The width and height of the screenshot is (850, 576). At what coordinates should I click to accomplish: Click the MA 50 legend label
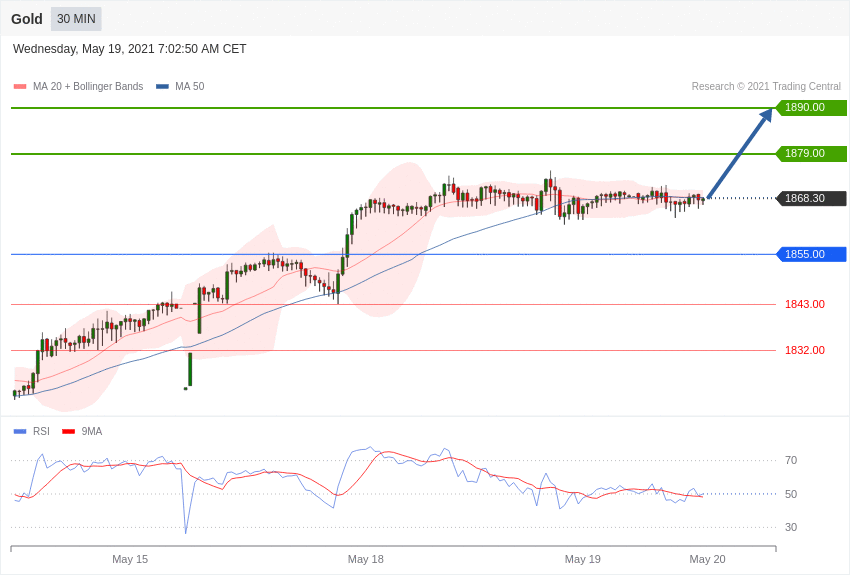(190, 86)
